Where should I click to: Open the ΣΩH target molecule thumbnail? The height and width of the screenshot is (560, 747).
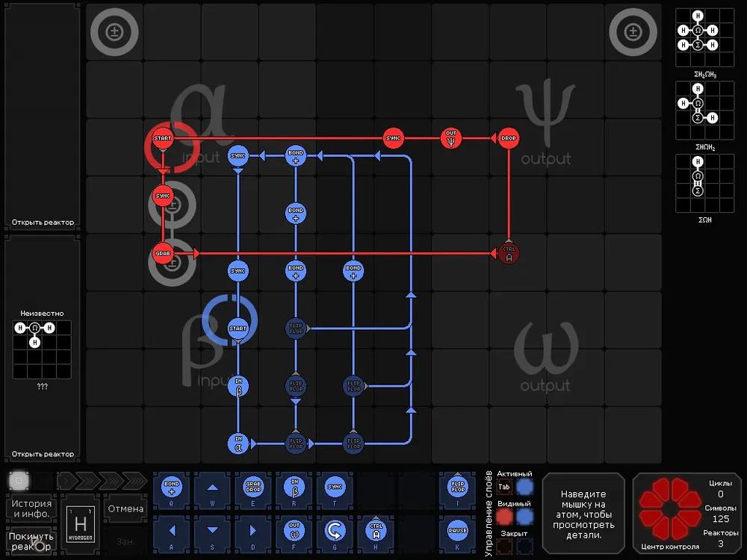(x=704, y=184)
